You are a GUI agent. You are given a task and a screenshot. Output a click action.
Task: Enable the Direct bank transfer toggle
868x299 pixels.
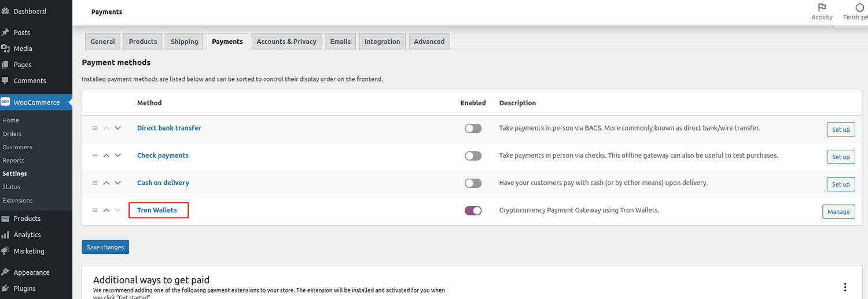473,128
